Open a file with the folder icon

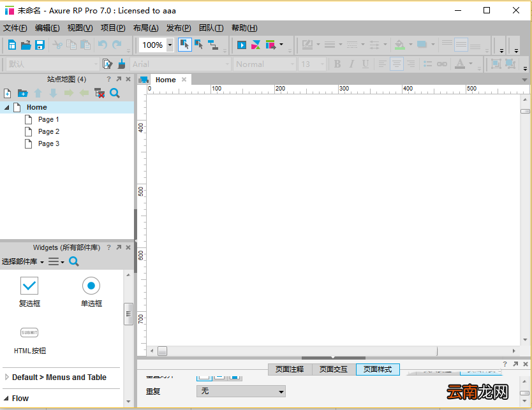pos(26,45)
